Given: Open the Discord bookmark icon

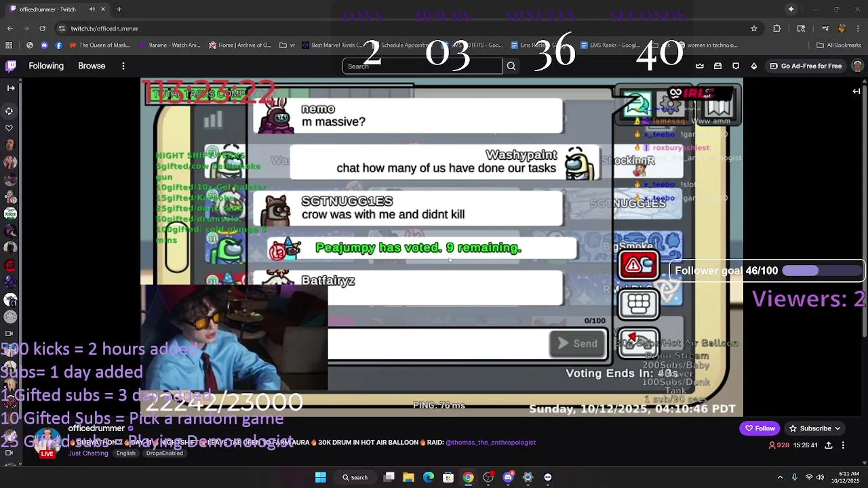Looking at the screenshot, I should point(44,45).
